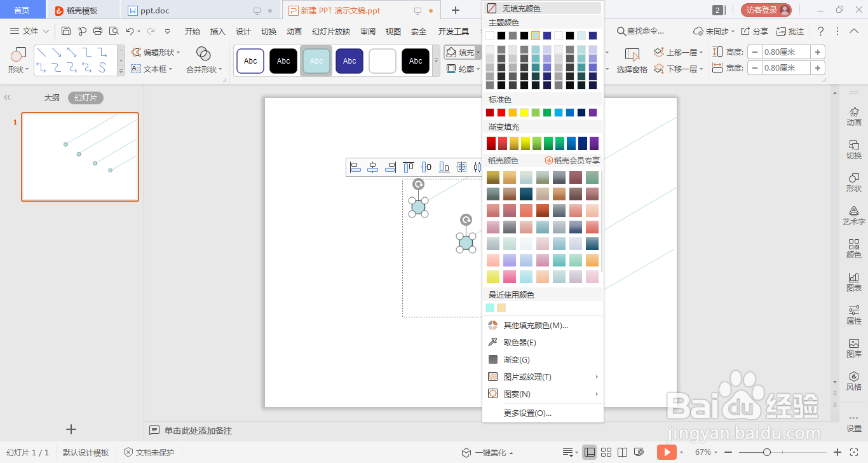
Task: Open 审阅 Review ribbon tab
Action: (368, 31)
